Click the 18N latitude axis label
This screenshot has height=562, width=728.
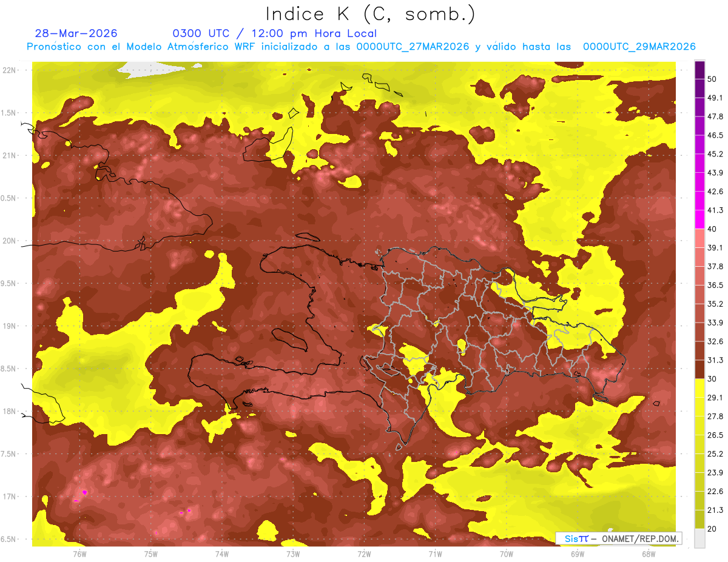10,411
